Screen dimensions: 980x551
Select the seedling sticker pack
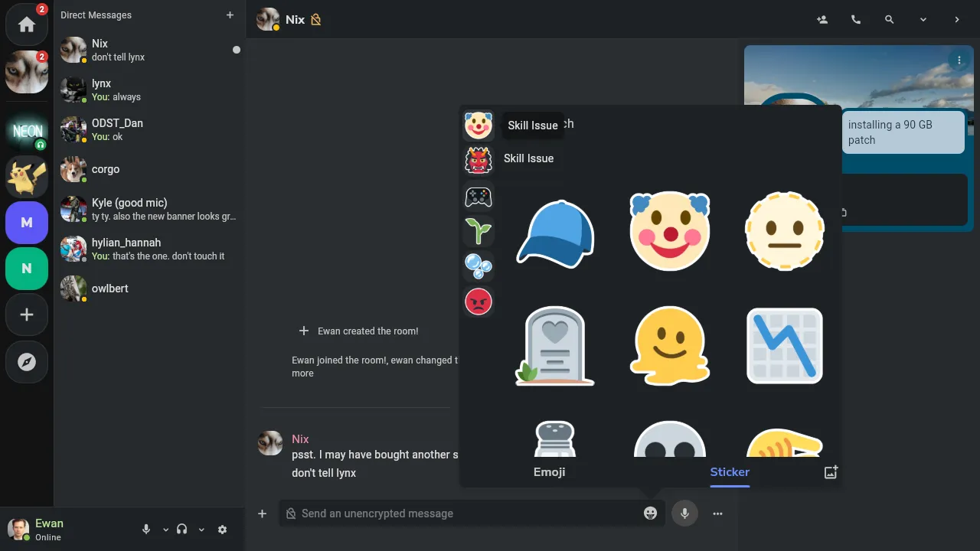click(479, 230)
